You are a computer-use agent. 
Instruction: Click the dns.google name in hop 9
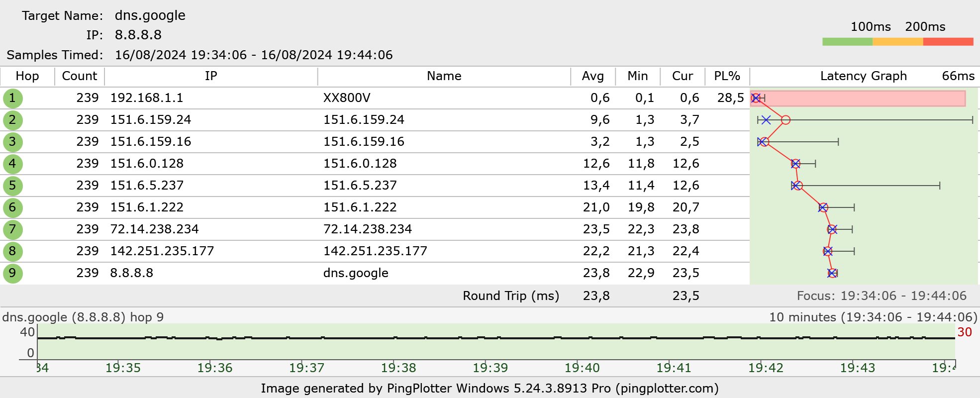[x=356, y=273]
